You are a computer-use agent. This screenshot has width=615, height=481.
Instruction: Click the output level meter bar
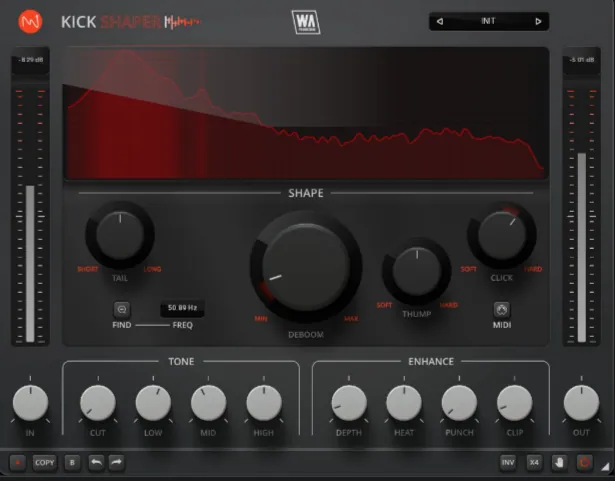[x=582, y=248]
